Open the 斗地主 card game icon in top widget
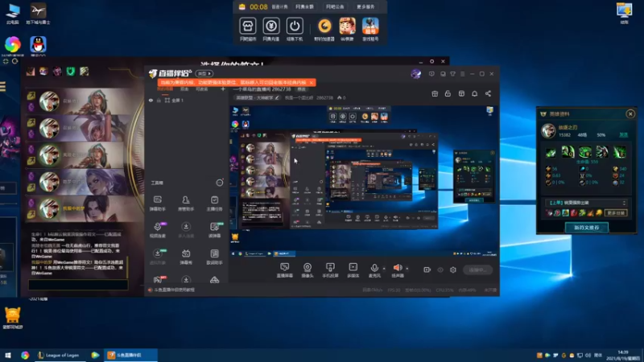644x362 pixels. (347, 27)
